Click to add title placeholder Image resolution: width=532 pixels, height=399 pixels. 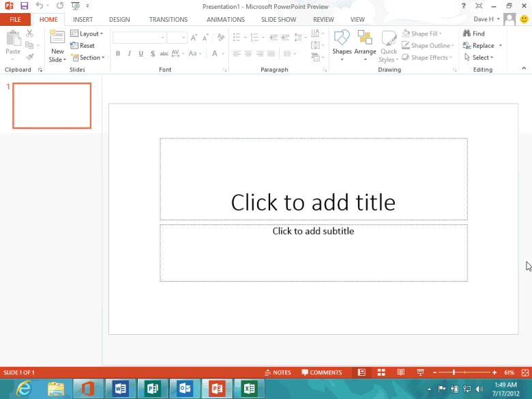[314, 179]
